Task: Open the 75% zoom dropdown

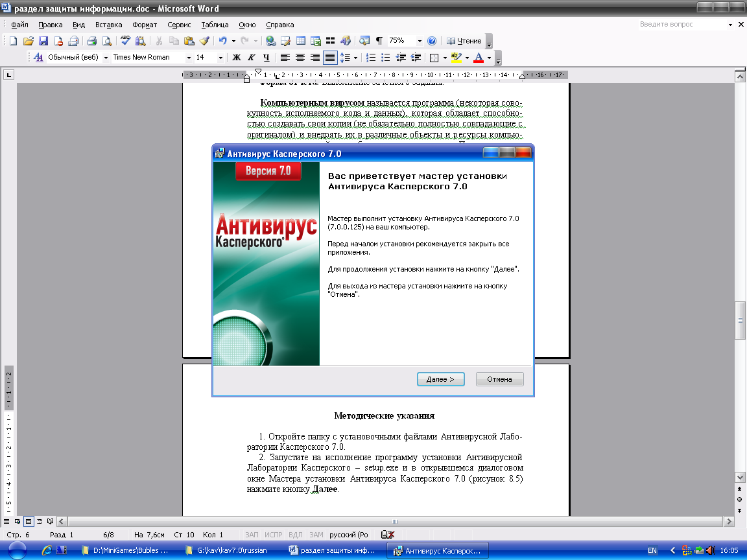Action: click(420, 41)
